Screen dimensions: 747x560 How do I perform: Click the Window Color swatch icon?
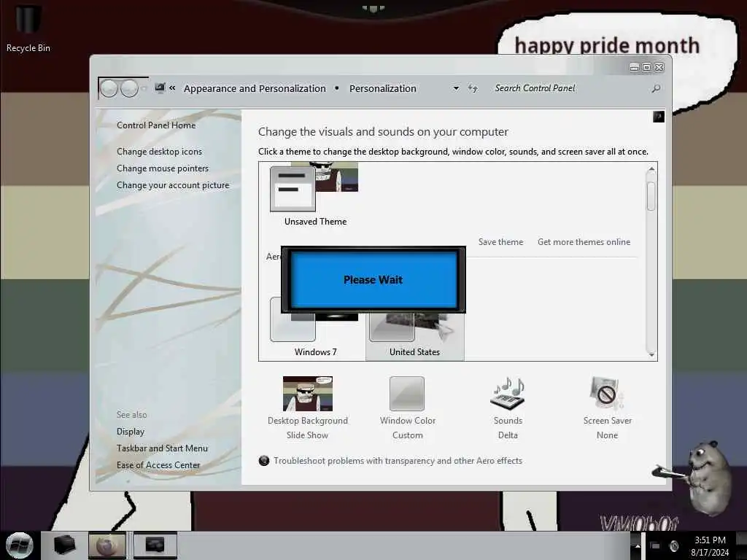(x=407, y=394)
